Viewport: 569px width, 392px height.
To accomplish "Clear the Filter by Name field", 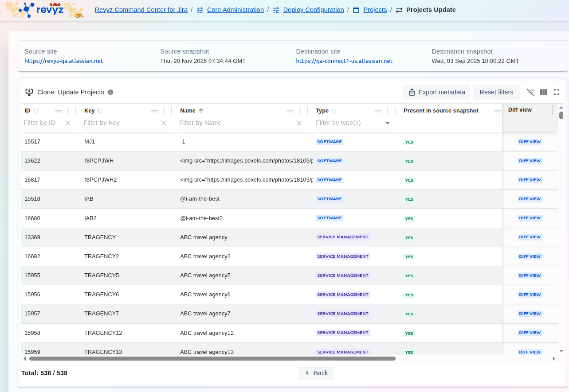I will tap(299, 123).
